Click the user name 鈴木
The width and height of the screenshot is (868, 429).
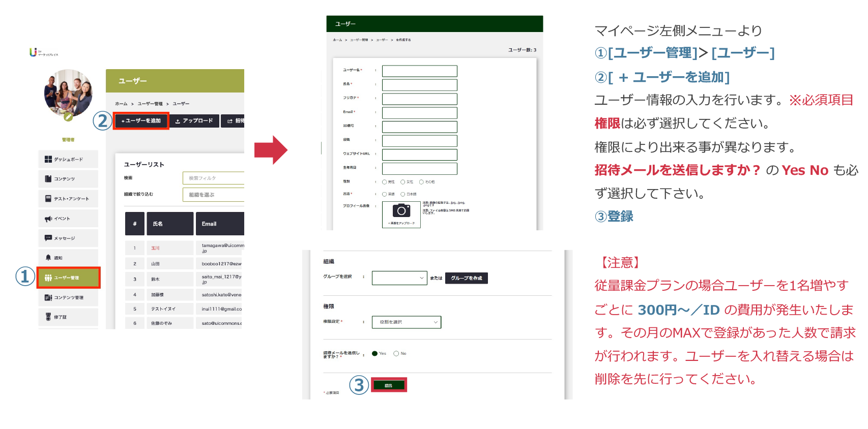coord(155,279)
